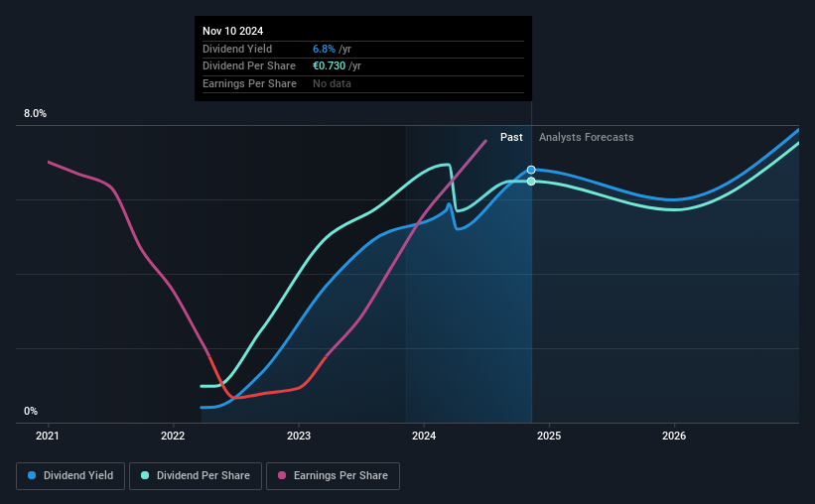Click the No data earnings value
Image resolution: width=815 pixels, height=504 pixels.
(x=332, y=83)
